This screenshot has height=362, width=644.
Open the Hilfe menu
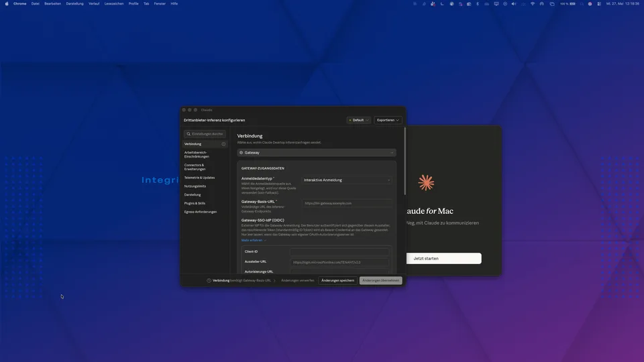174,4
